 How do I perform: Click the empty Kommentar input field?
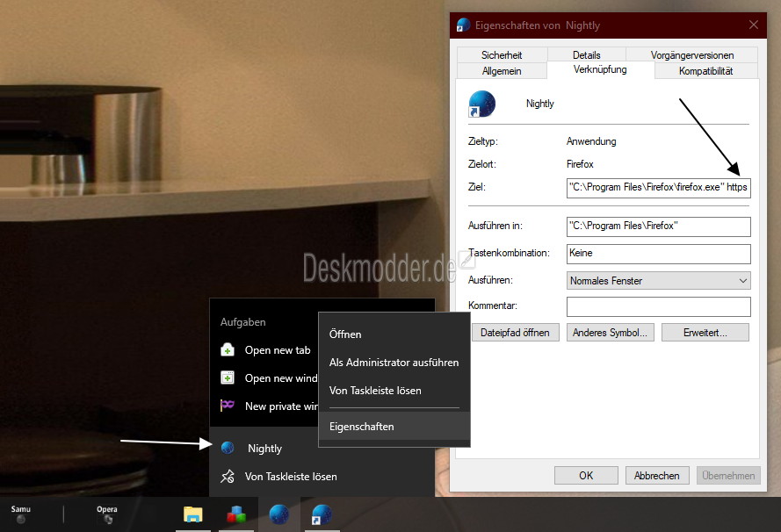tap(659, 306)
